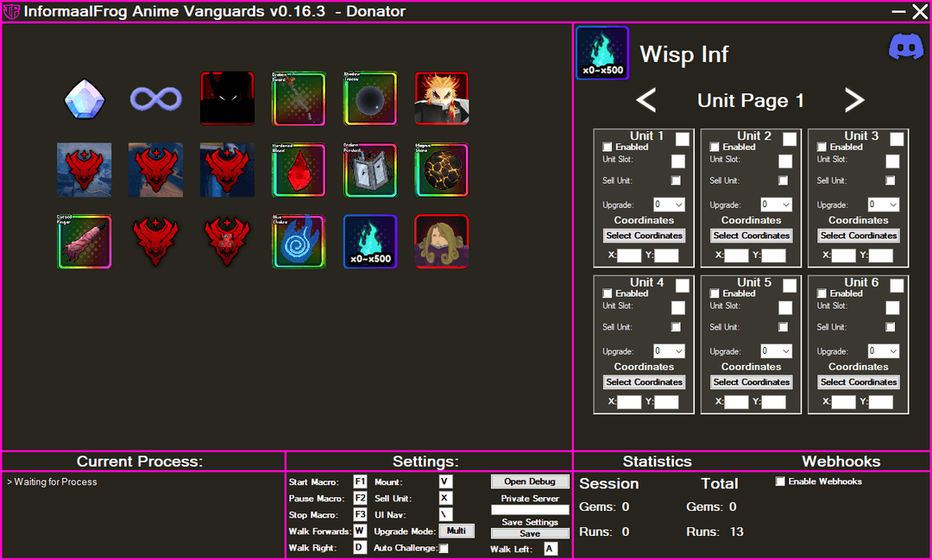Viewport: 932px width, 560px height.
Task: Click the Save settings button
Action: click(x=530, y=533)
